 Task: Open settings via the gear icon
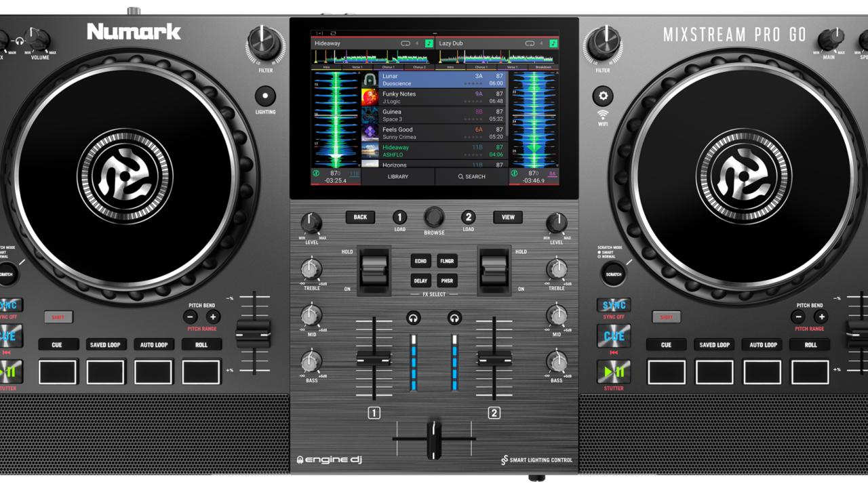coord(603,95)
